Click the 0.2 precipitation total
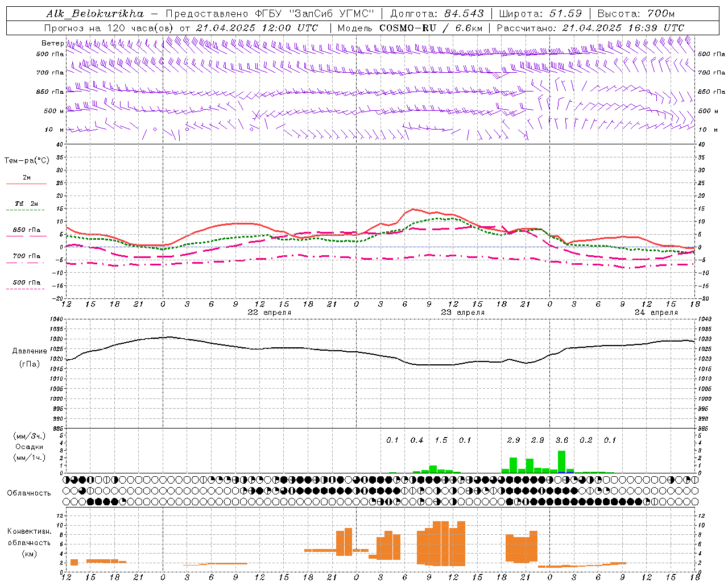Image resolution: width=728 pixels, height=582 pixels. (x=586, y=440)
